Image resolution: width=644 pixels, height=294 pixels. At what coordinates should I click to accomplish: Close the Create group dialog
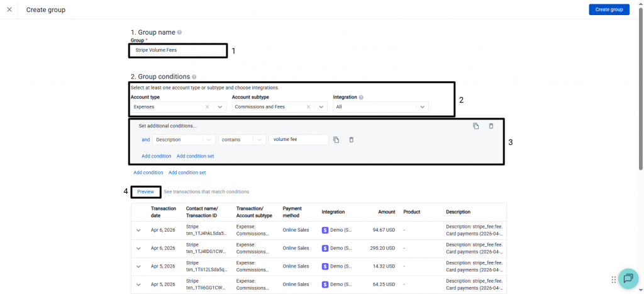[x=9, y=9]
